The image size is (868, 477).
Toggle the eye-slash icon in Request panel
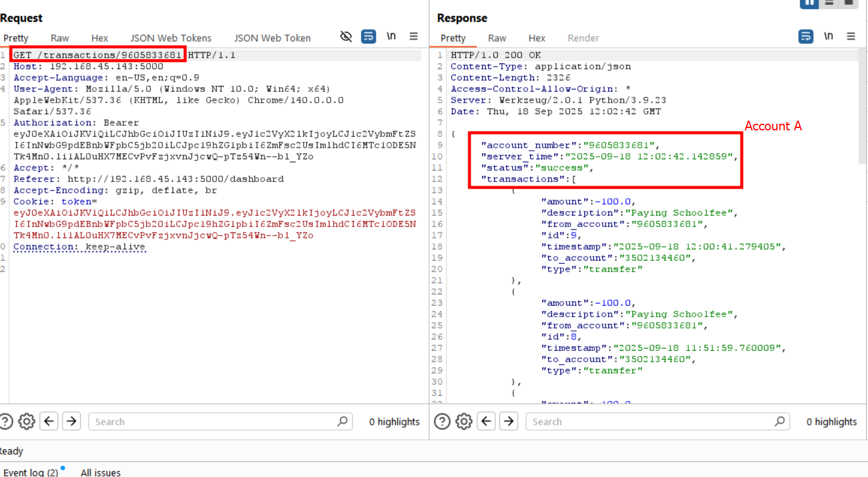(346, 37)
